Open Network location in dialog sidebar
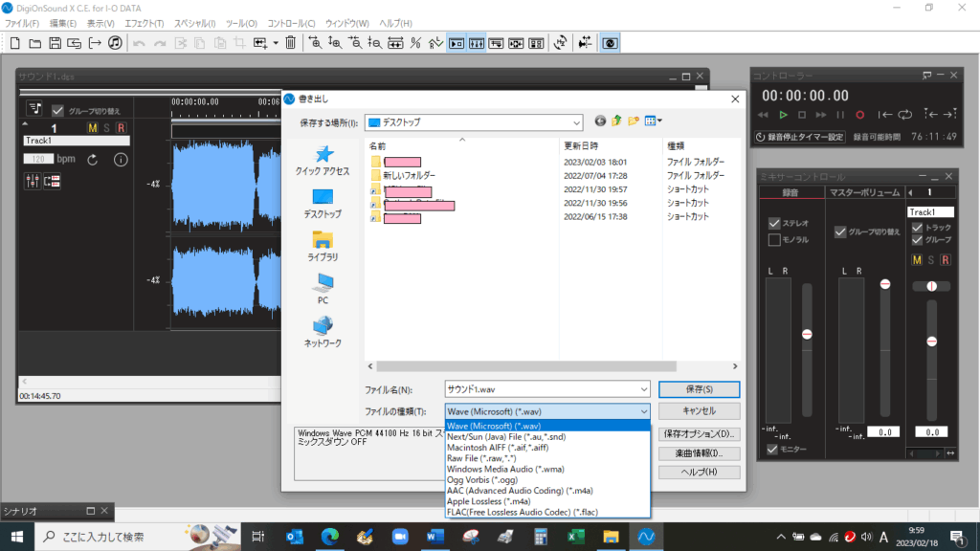980x551 pixels. coord(323,332)
